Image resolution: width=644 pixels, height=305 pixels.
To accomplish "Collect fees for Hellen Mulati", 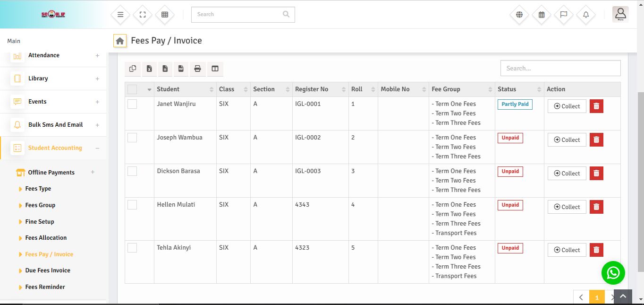I will pyautogui.click(x=567, y=207).
